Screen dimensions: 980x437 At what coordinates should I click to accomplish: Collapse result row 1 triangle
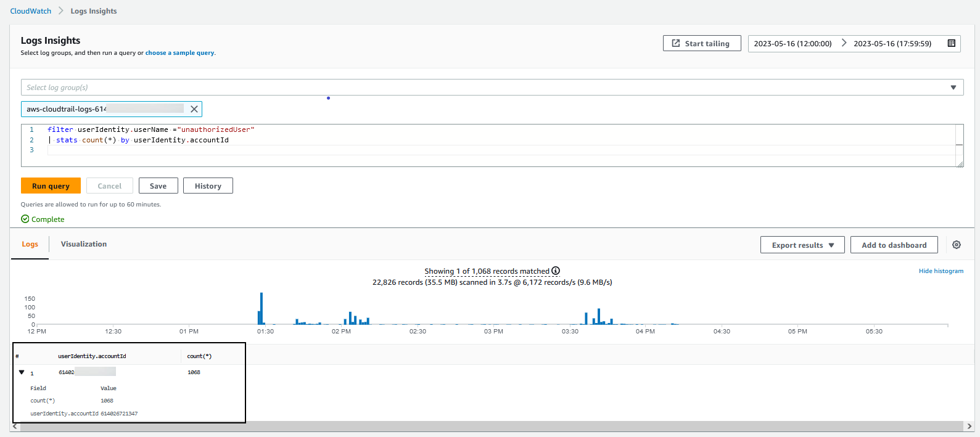click(x=22, y=372)
